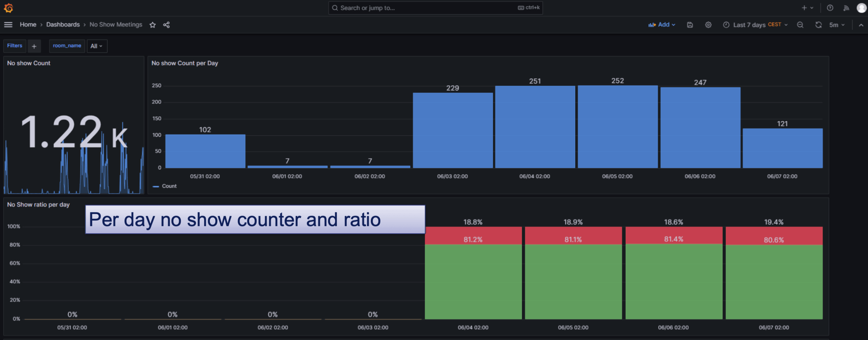
Task: Star the No Show Meetings dashboard
Action: point(153,25)
